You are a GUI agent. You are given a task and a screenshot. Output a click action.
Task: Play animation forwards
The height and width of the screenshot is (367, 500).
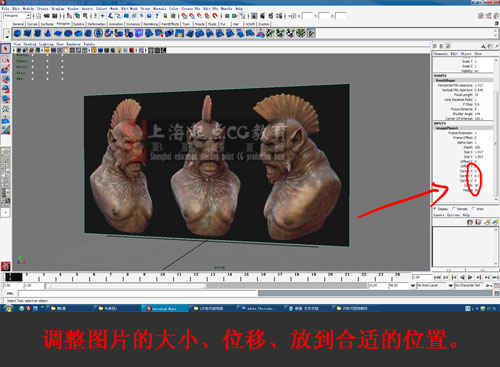[470, 277]
